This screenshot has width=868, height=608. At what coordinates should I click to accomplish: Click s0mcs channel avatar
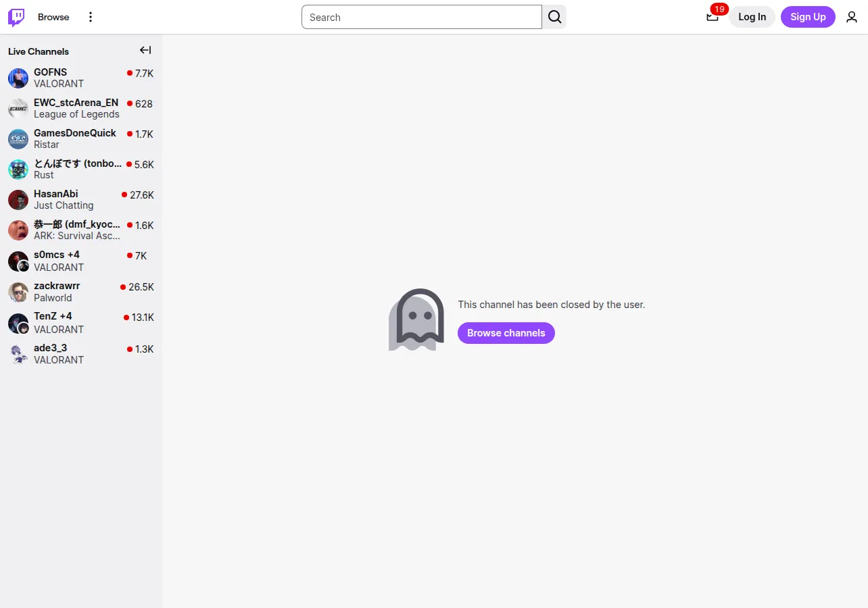click(x=18, y=261)
